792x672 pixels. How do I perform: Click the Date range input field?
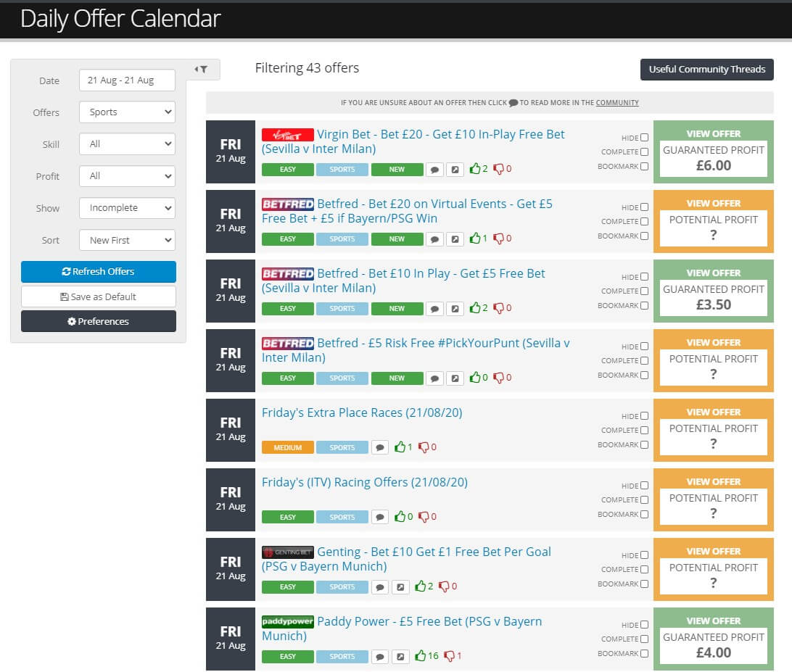pos(127,80)
